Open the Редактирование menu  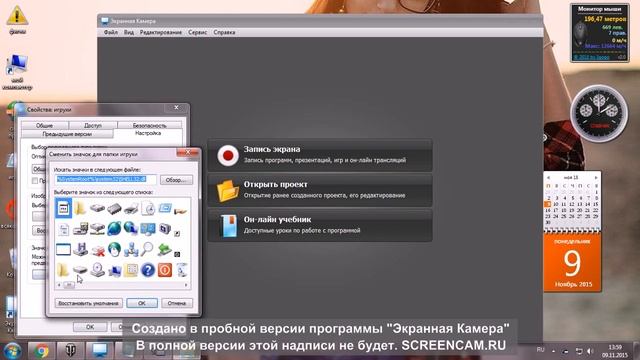(161, 32)
